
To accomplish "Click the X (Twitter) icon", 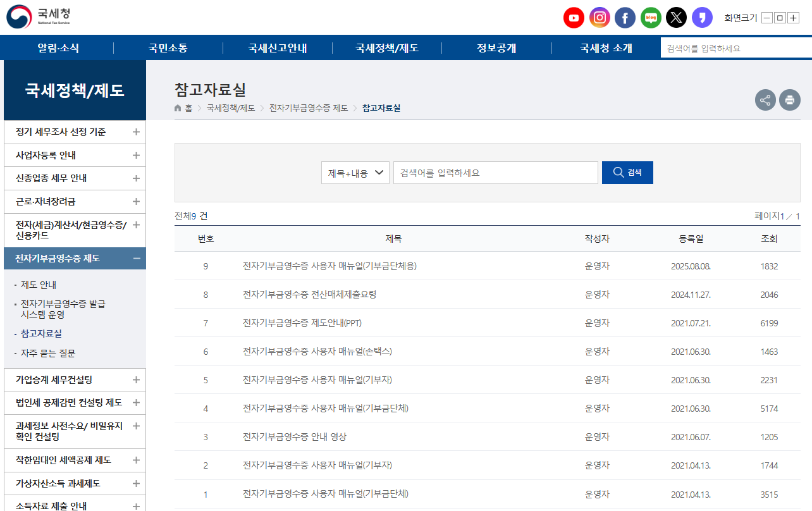I will point(676,18).
